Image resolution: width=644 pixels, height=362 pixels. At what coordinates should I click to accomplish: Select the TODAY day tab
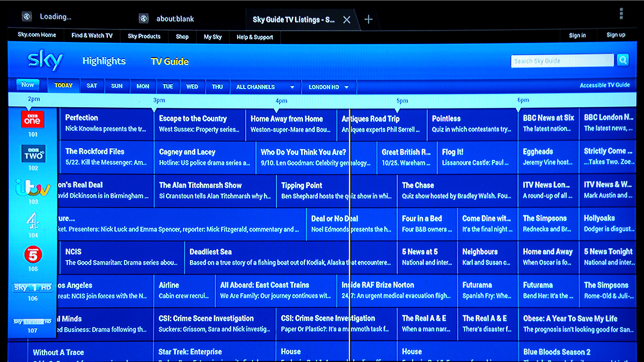coord(63,85)
